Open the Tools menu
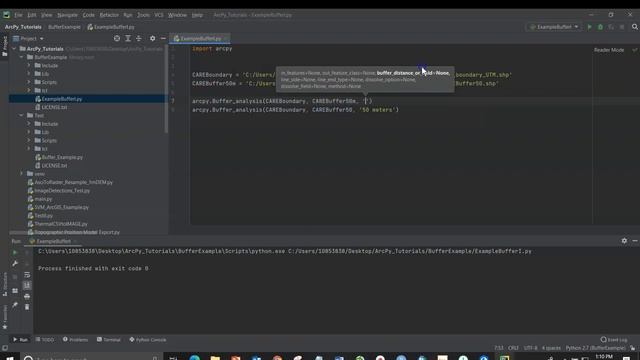 (x=143, y=15)
